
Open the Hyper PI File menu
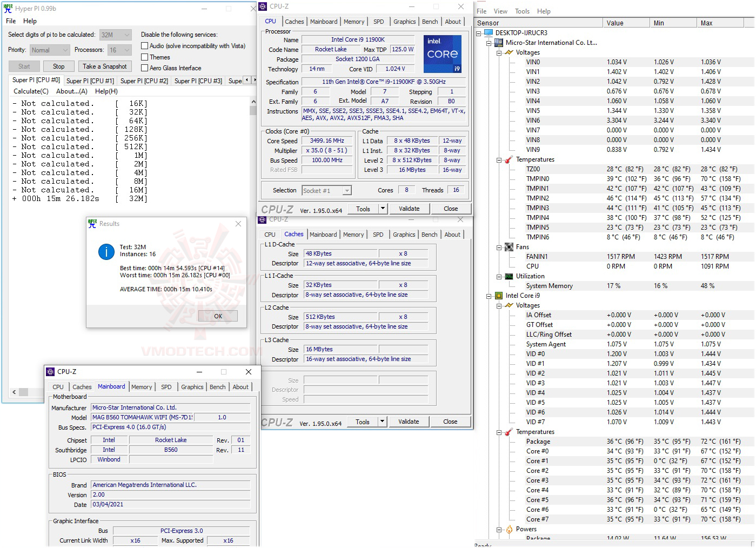tap(11, 21)
